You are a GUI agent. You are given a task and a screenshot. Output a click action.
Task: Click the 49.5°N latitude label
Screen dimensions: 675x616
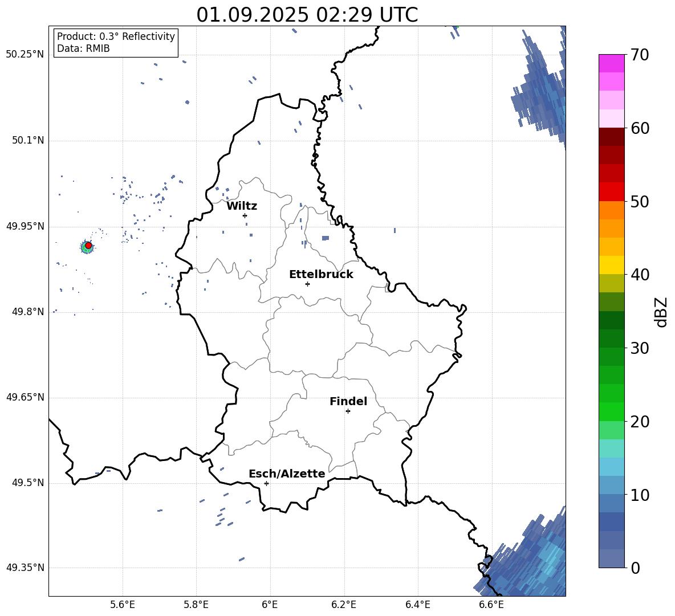click(x=27, y=482)
